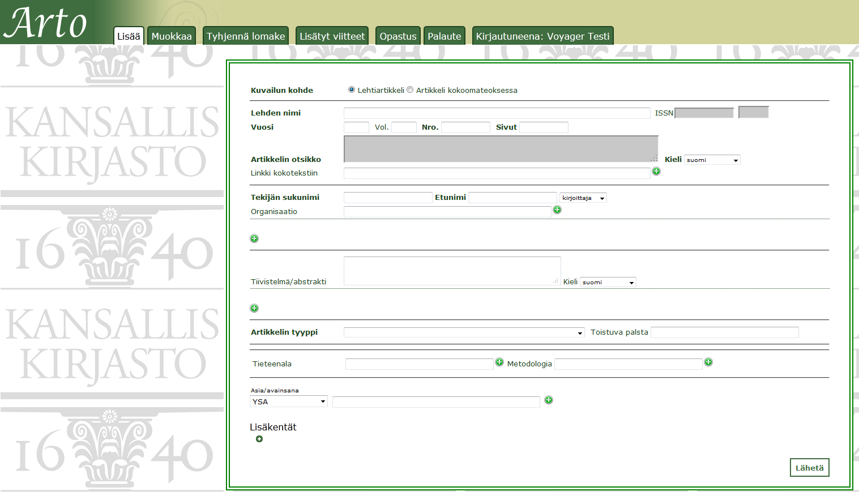
Task: Click the Metodologia input field
Action: pyautogui.click(x=629, y=364)
